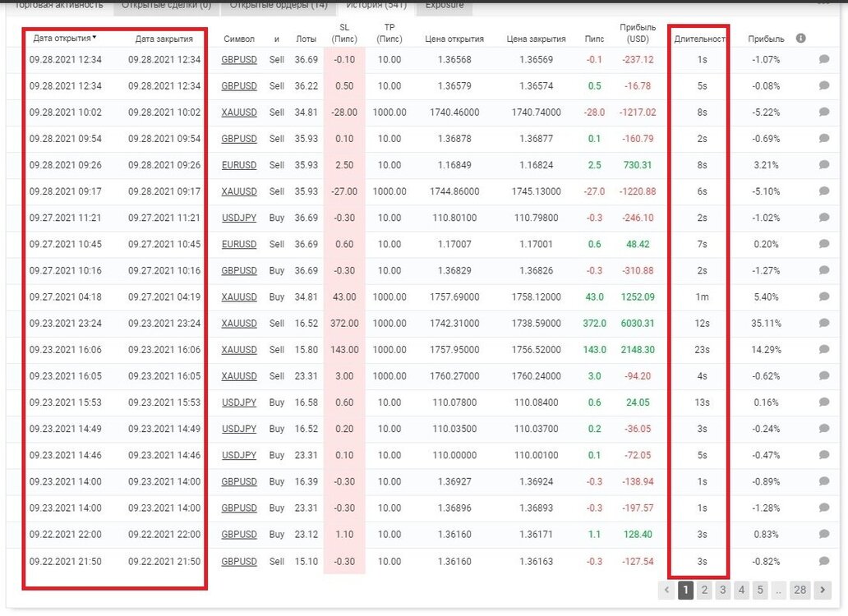
Task: Open comment icon for the -237.12 profit row
Action: click(x=824, y=59)
